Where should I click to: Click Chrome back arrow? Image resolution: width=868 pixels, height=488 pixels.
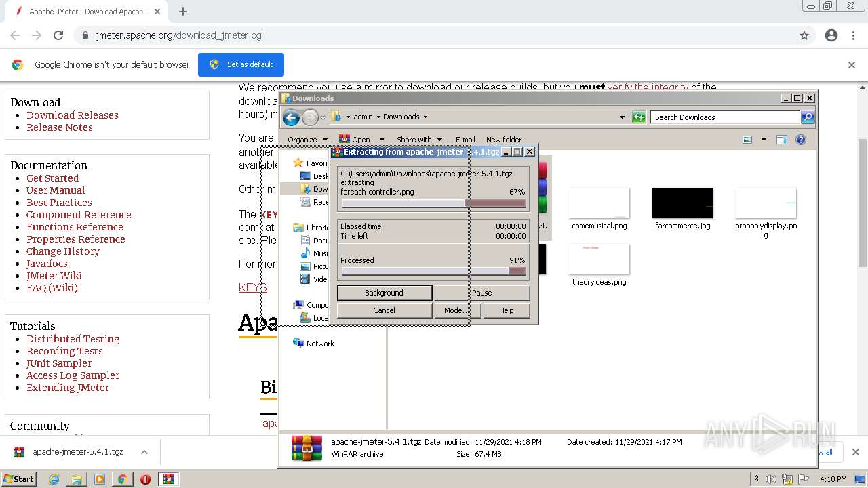pos(15,35)
